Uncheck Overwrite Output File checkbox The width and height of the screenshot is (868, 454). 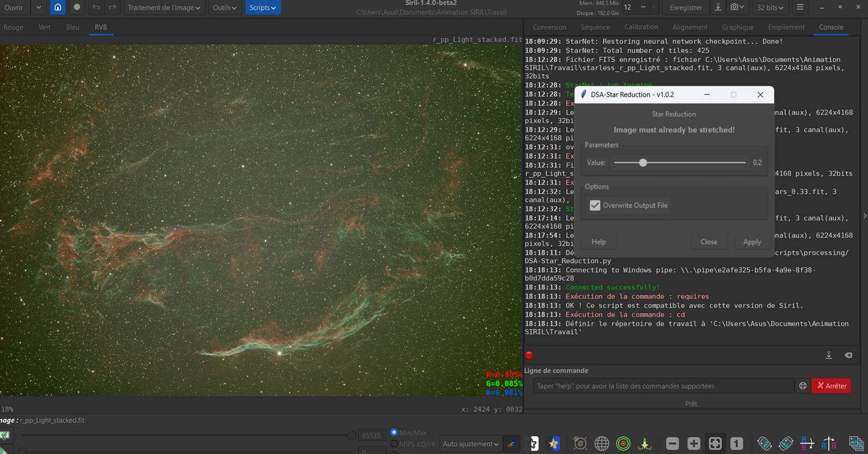point(595,206)
